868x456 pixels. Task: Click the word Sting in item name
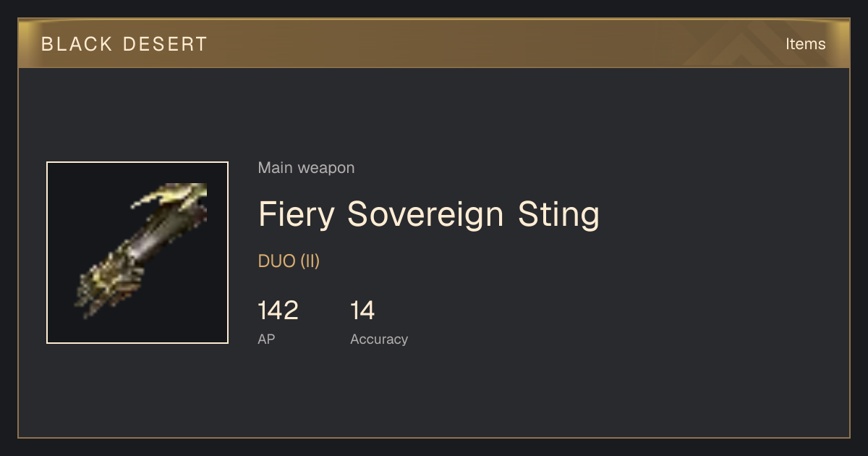pyautogui.click(x=558, y=214)
